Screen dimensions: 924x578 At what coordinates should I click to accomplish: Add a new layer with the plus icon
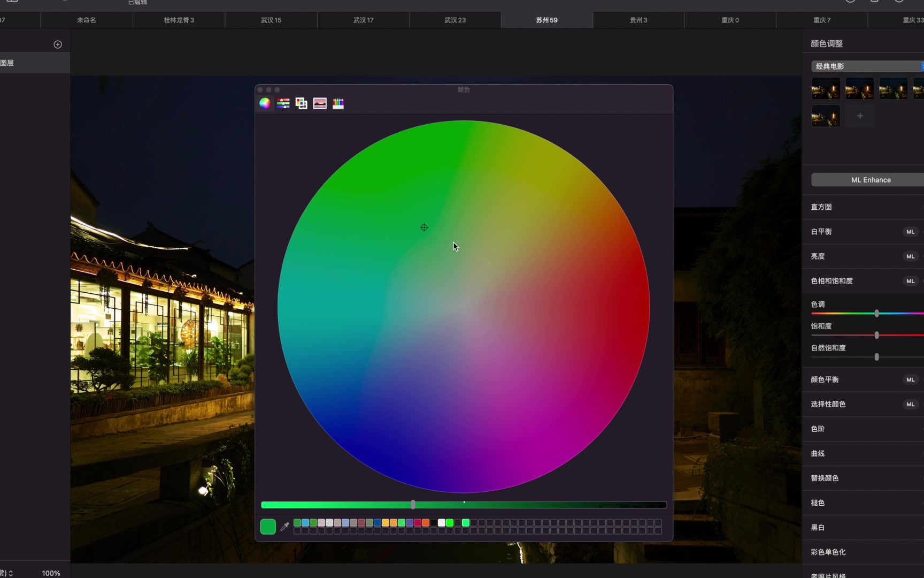point(58,44)
